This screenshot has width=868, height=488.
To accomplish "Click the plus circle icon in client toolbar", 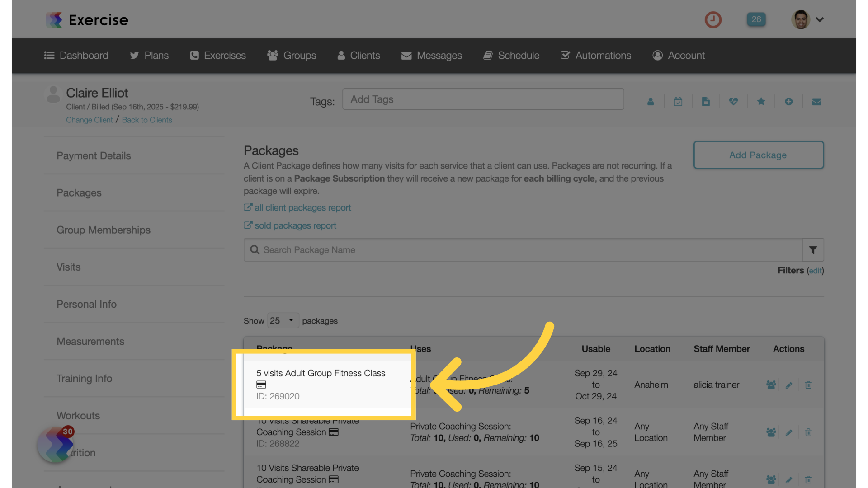I will pyautogui.click(x=788, y=102).
